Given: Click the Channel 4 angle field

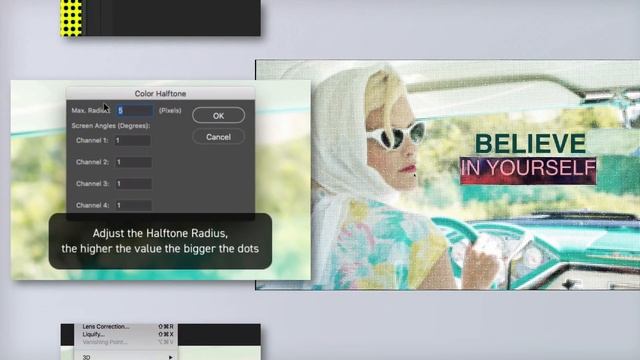Looking at the screenshot, I should tap(133, 205).
